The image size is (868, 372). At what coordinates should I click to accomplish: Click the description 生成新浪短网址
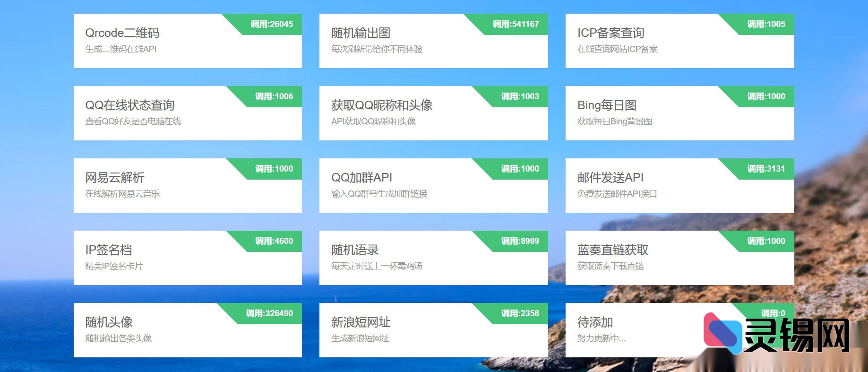(360, 338)
